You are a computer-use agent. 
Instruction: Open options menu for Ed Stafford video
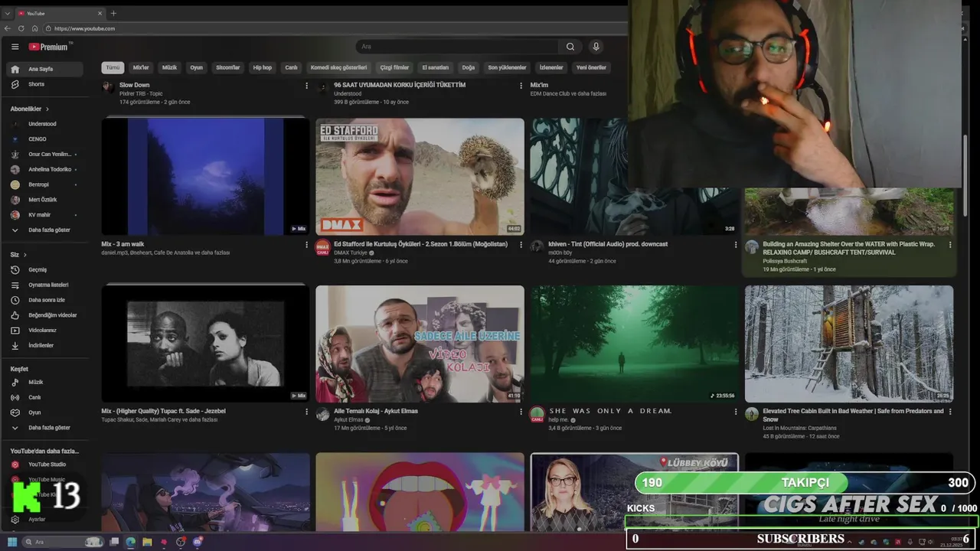pos(521,245)
